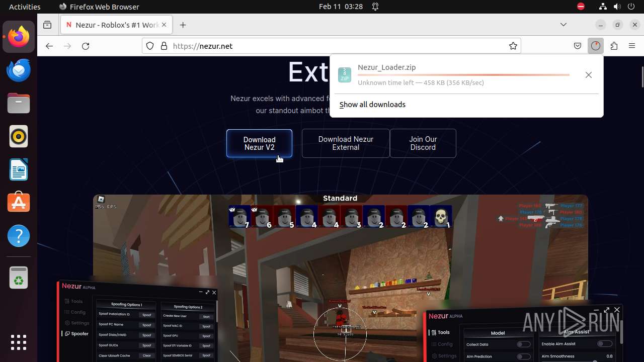Viewport: 644px width, 362px height.
Task: Click the download progress bar
Action: tap(463, 75)
